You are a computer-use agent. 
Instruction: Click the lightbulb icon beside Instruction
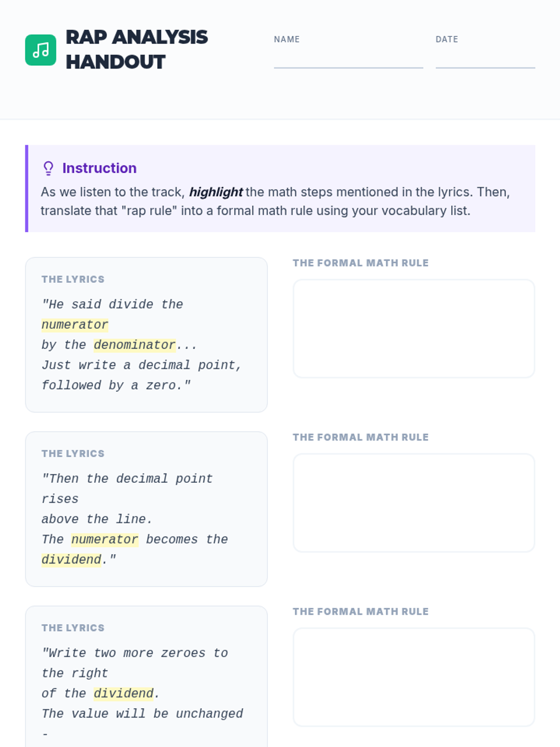click(x=48, y=168)
